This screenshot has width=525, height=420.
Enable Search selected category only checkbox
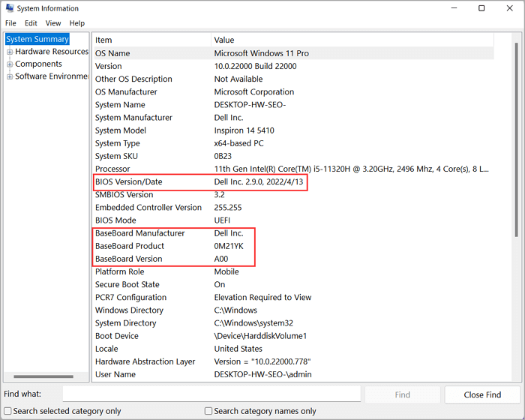point(8,411)
